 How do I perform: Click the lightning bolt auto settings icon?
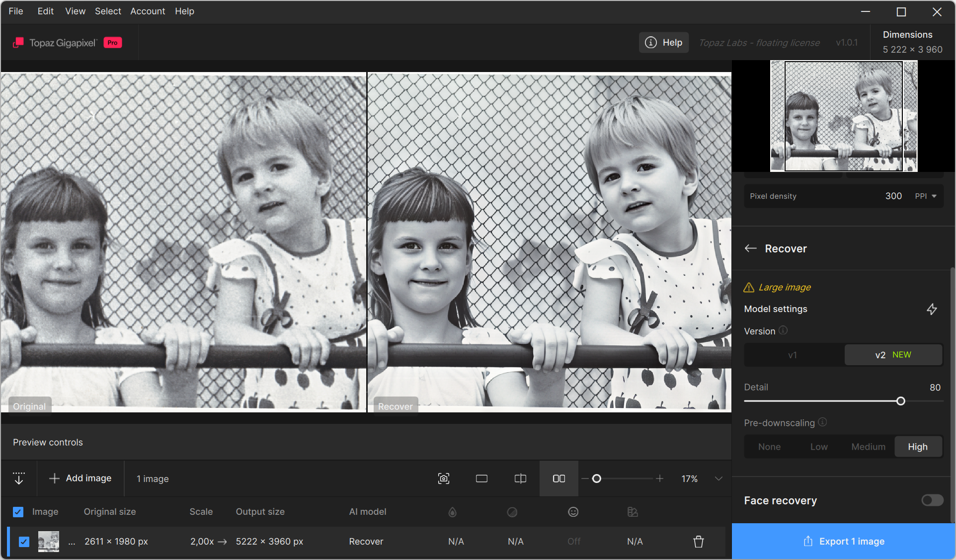click(x=932, y=309)
